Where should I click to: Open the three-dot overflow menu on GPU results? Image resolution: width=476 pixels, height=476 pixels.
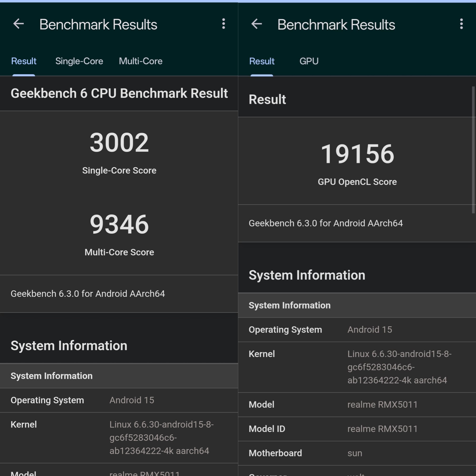pos(461,24)
